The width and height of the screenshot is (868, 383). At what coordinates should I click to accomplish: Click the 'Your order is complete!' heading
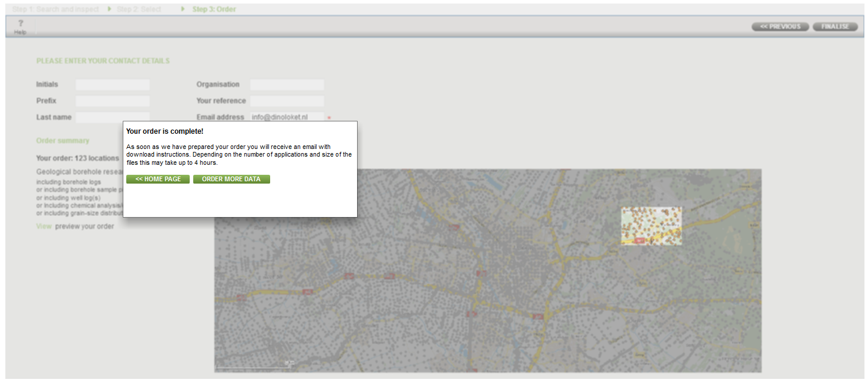(x=165, y=131)
